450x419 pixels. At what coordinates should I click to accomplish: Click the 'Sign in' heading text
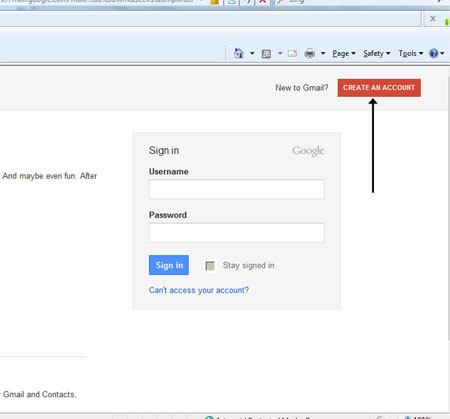point(164,150)
